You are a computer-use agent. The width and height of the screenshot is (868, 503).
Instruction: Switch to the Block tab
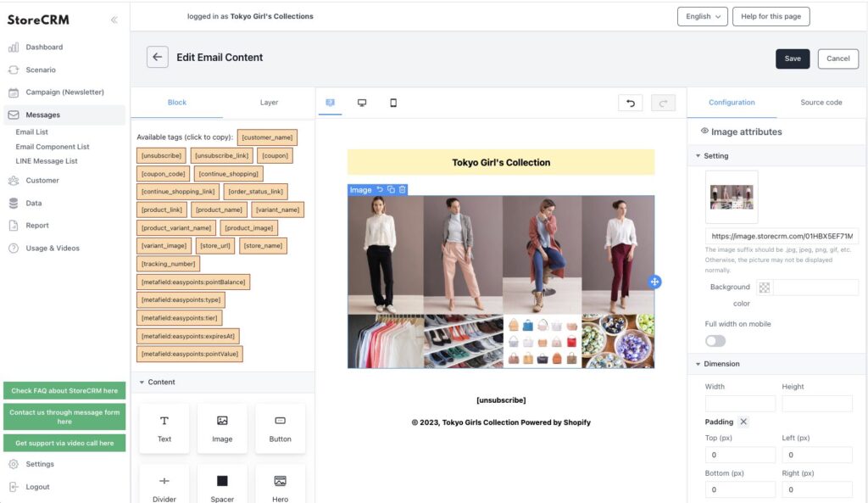point(177,103)
